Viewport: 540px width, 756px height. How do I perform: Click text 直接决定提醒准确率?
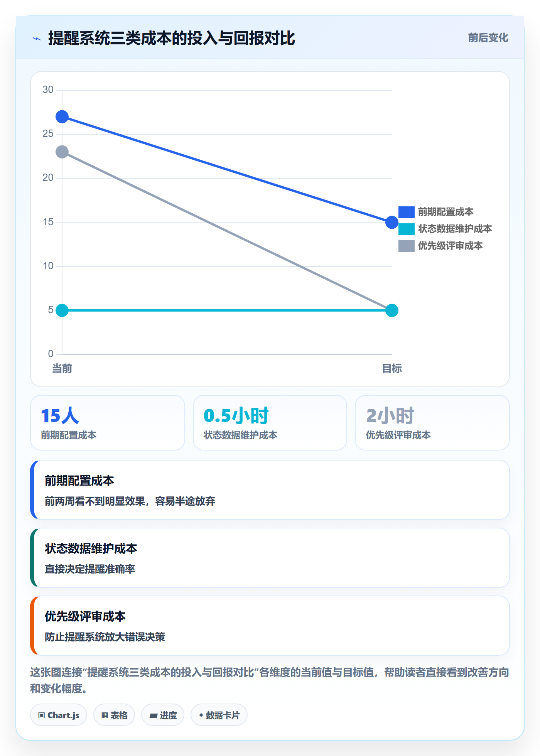pos(90,569)
